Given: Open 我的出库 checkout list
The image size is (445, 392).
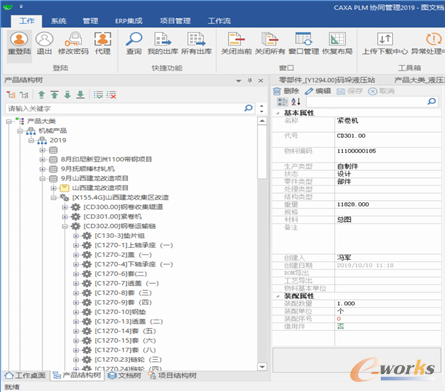Looking at the screenshot, I should tap(163, 44).
